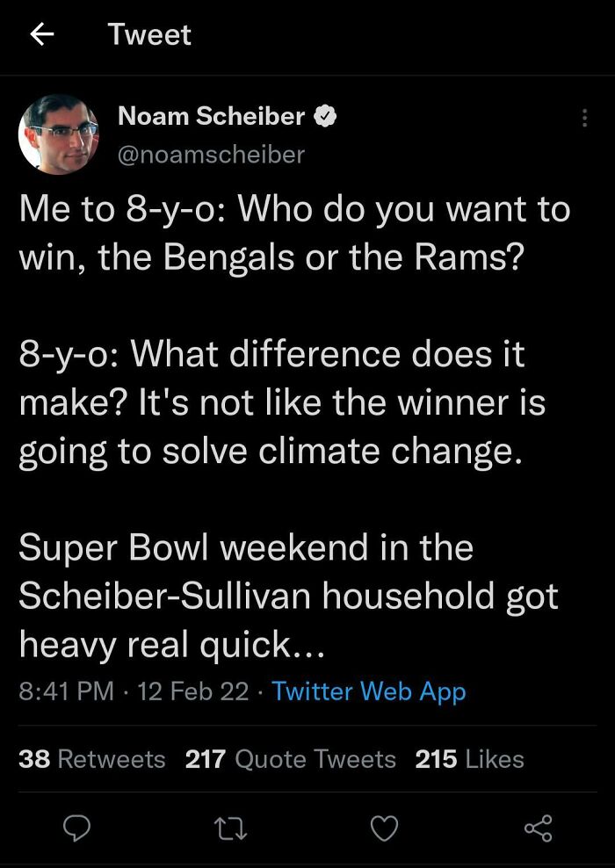Open the three-dot more options menu
The image size is (615, 868).
click(584, 118)
